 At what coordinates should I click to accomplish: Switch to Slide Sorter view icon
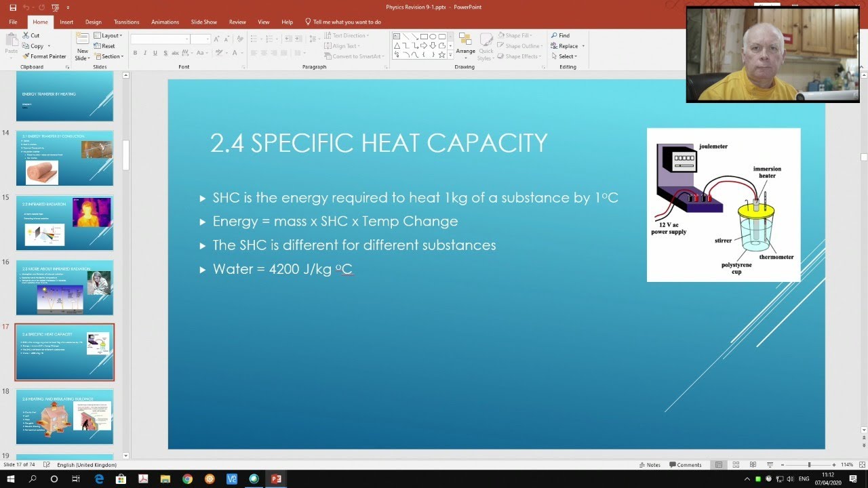736,465
